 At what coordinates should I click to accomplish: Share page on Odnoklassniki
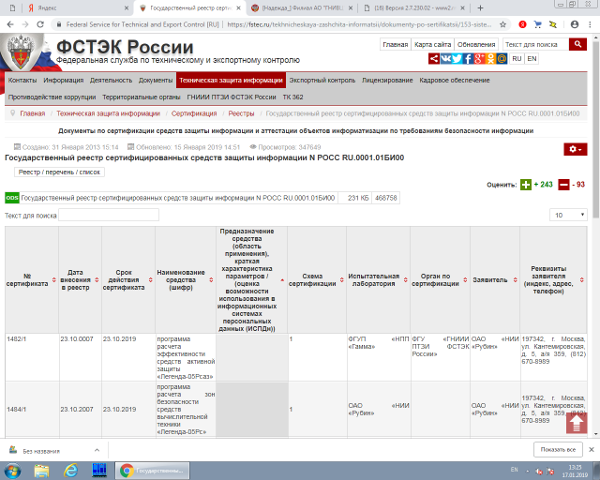(x=491, y=59)
